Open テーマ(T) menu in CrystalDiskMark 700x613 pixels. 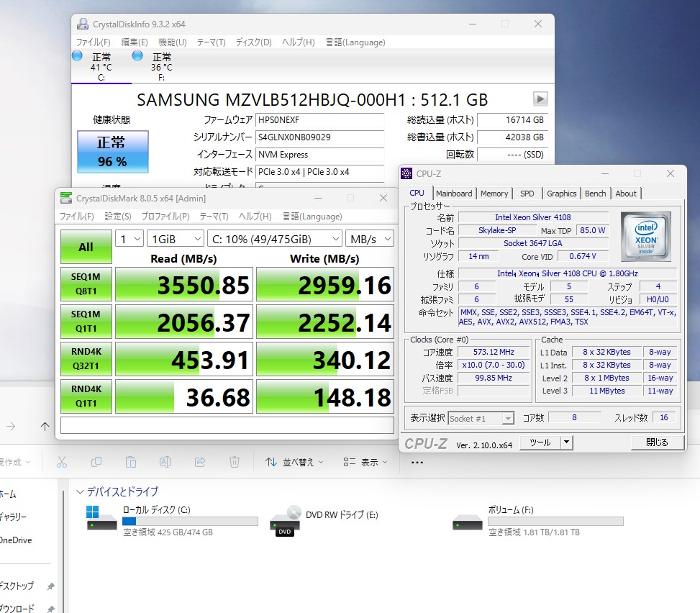(x=214, y=216)
